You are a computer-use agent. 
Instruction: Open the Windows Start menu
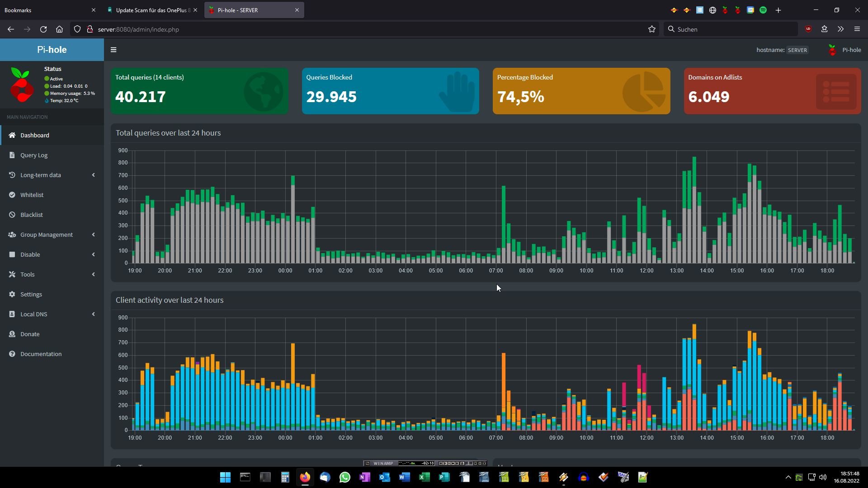225,477
